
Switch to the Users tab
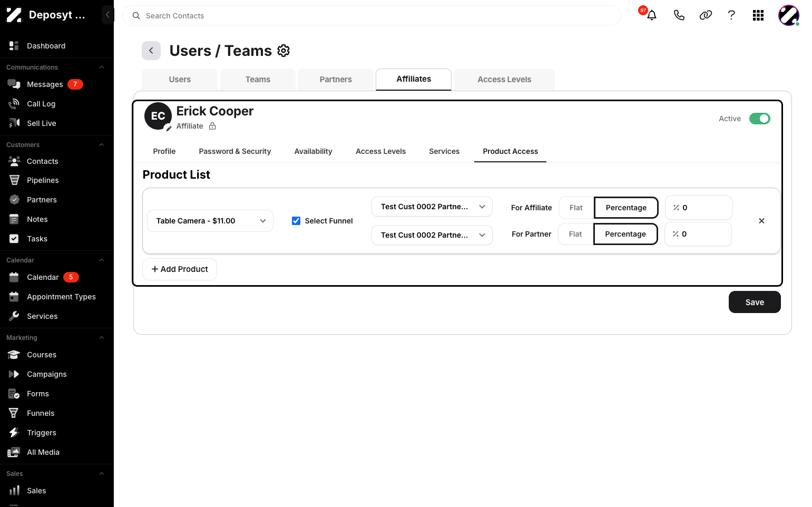(180, 80)
